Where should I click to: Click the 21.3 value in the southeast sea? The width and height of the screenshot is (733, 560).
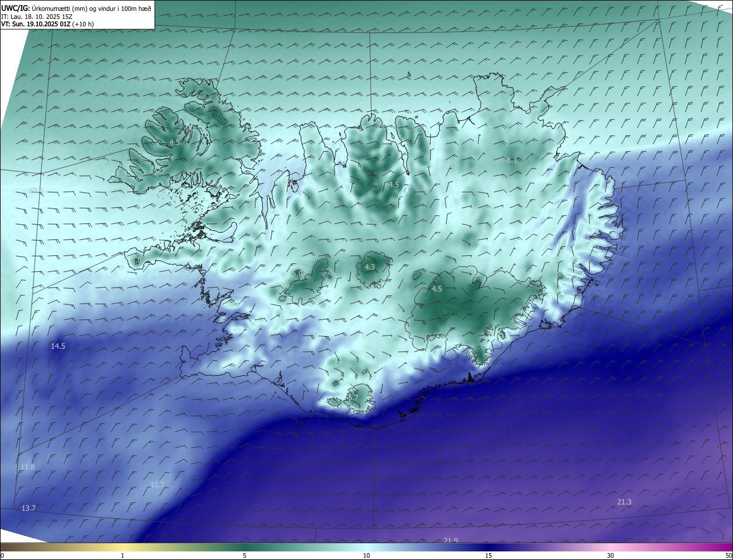[x=624, y=502]
